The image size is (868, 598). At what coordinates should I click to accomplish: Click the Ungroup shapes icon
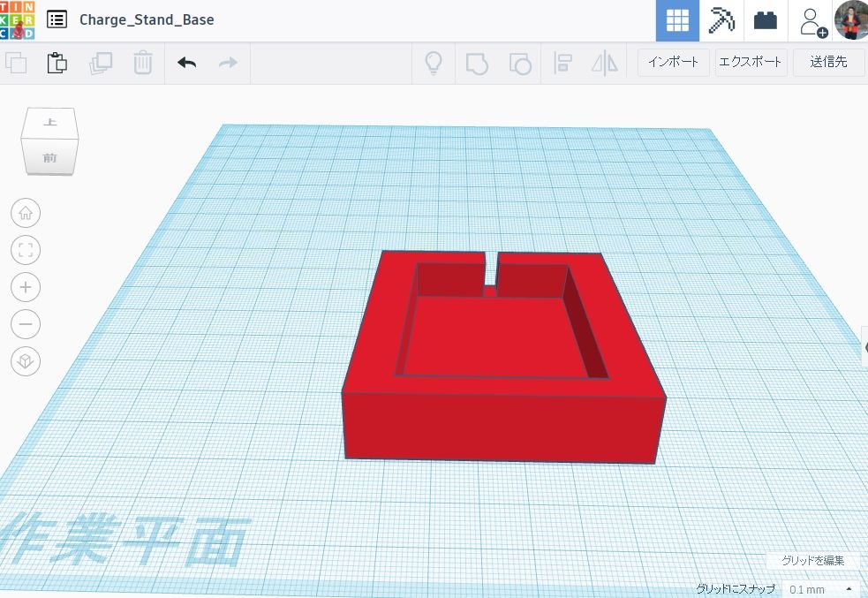click(520, 64)
